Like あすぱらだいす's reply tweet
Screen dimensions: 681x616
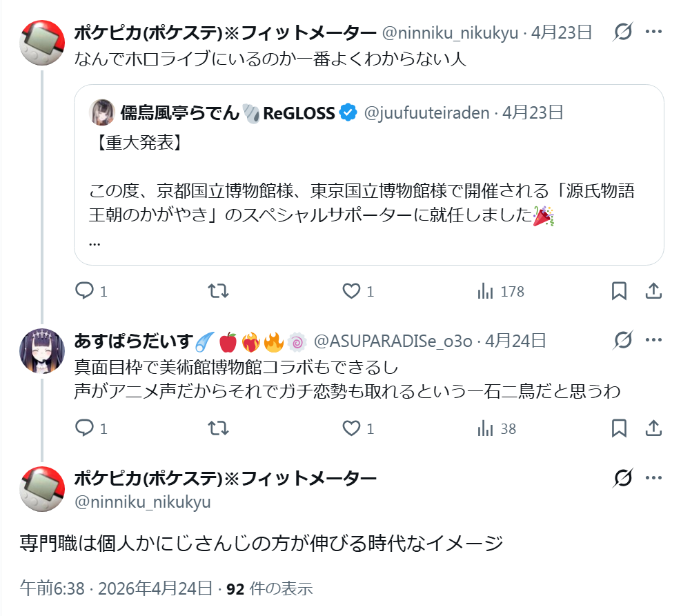coord(352,428)
